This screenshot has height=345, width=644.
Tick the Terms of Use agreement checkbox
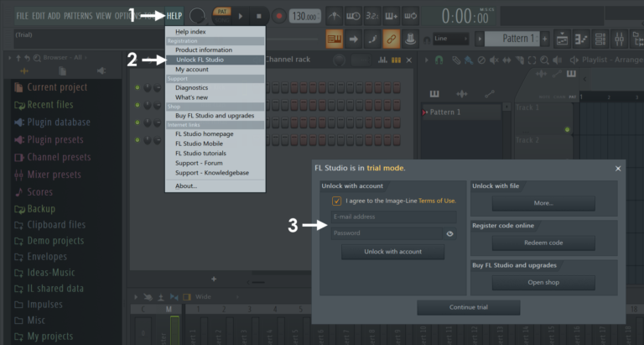(336, 201)
